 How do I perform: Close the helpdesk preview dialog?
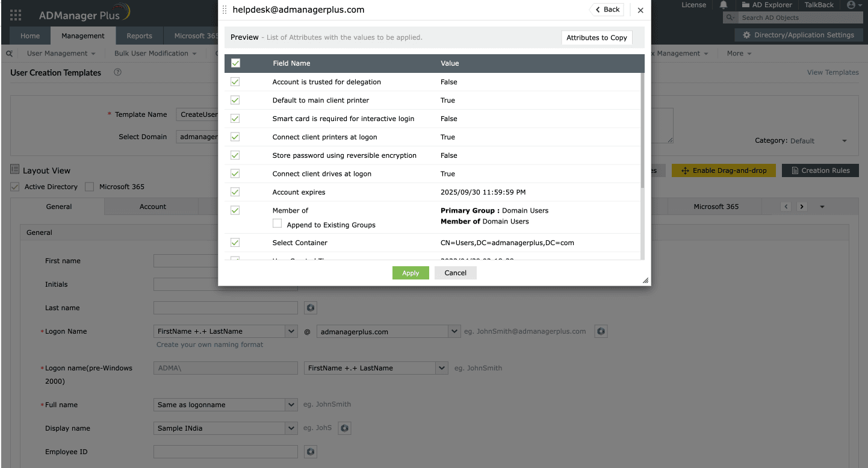pos(640,10)
